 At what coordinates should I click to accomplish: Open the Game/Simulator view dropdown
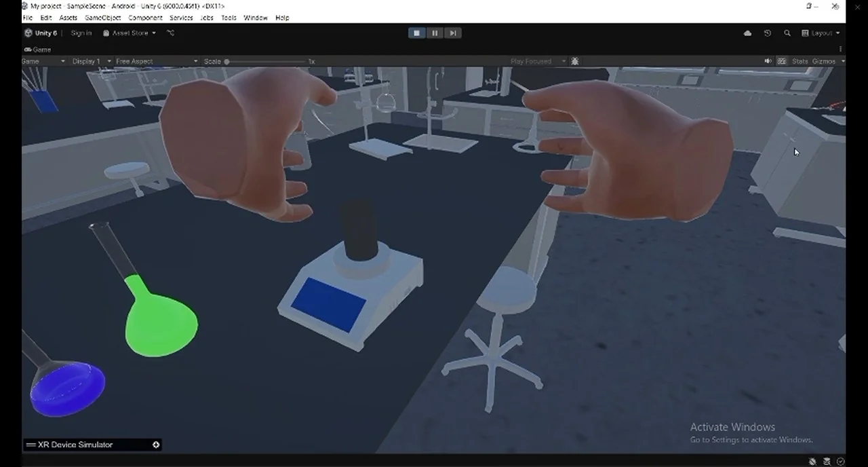pyautogui.click(x=44, y=61)
